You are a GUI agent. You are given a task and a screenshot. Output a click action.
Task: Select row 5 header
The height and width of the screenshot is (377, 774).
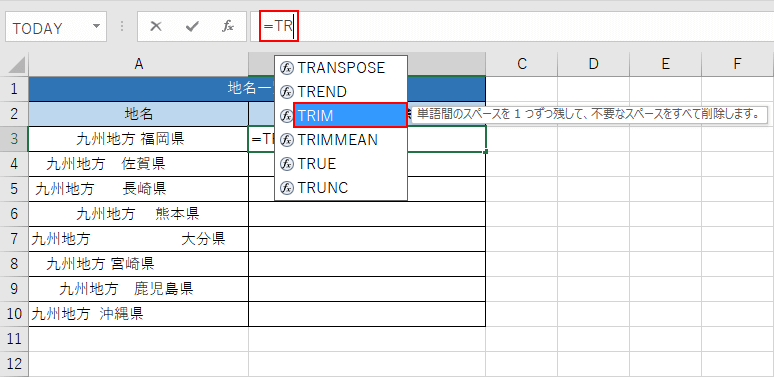[14, 189]
